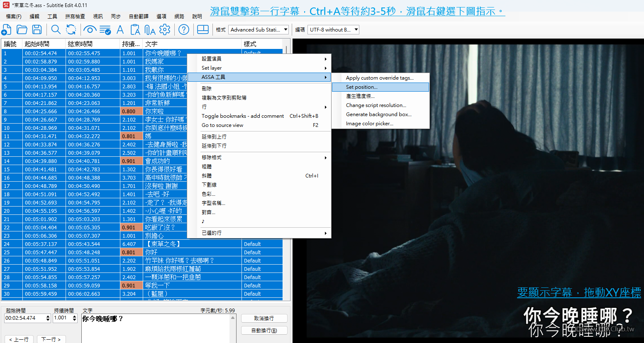The width and height of the screenshot is (644, 343).
Task: Select 複製為文字到剪貼簿 menu entry
Action: (259, 98)
